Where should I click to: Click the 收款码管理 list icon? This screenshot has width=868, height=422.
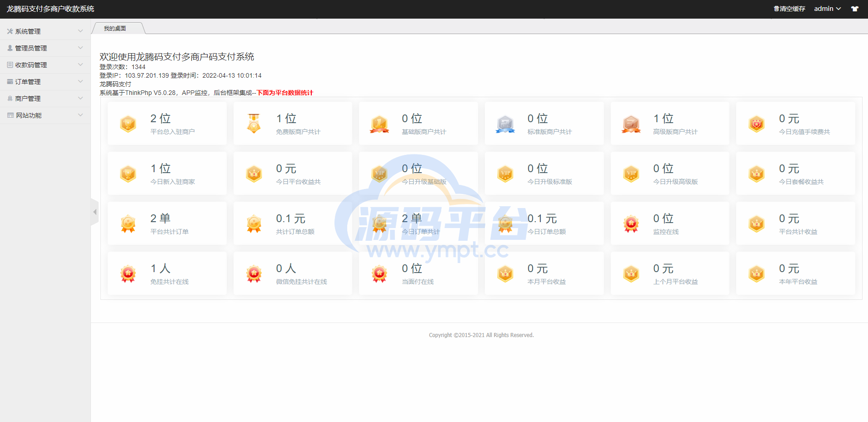[x=10, y=65]
